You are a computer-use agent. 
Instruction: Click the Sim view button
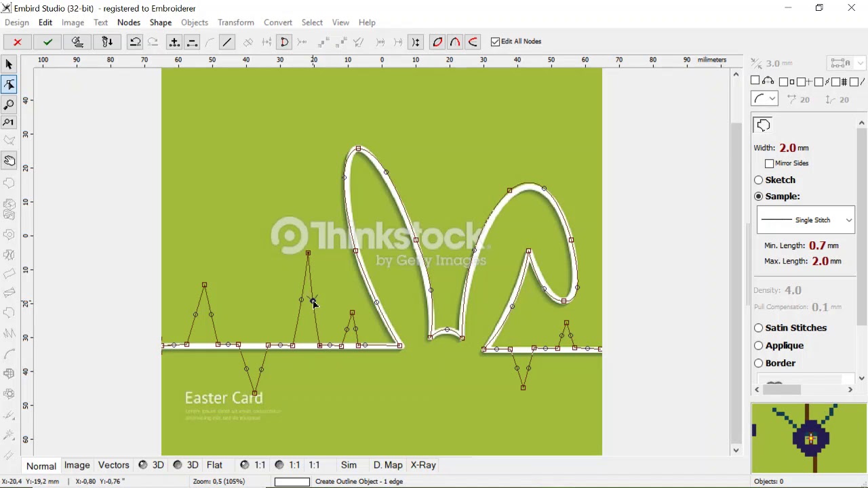(x=349, y=465)
